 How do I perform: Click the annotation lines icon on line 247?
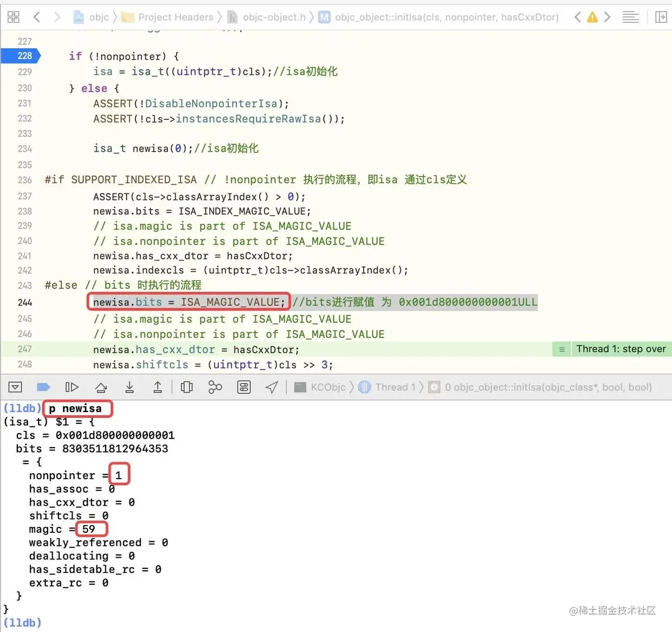562,350
